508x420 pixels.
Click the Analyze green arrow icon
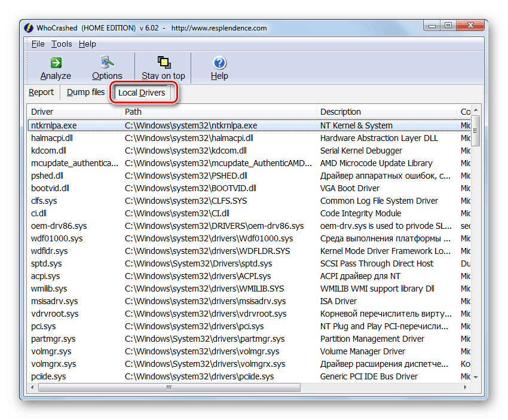coord(56,63)
